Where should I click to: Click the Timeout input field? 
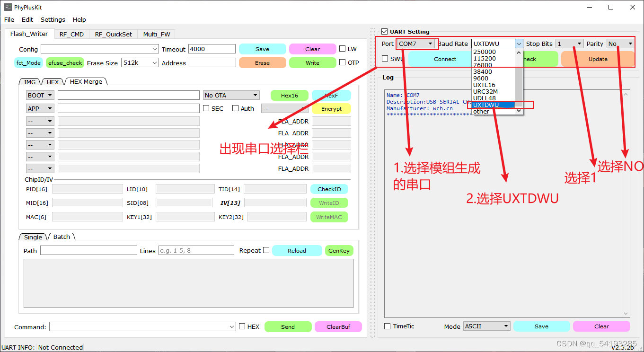tap(212, 49)
